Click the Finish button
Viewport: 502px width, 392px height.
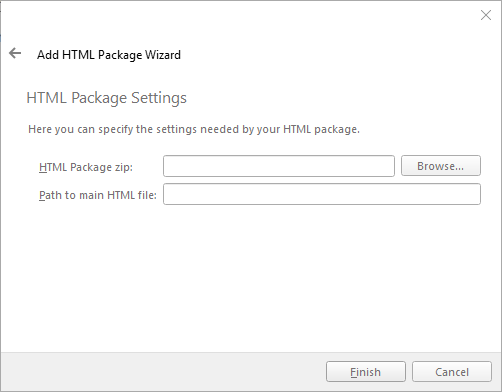tap(366, 372)
